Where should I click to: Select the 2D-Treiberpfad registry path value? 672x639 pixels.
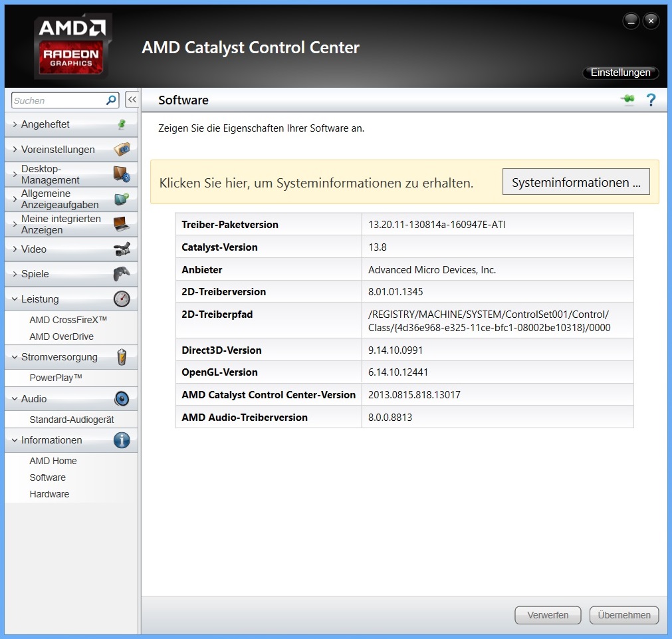[489, 320]
